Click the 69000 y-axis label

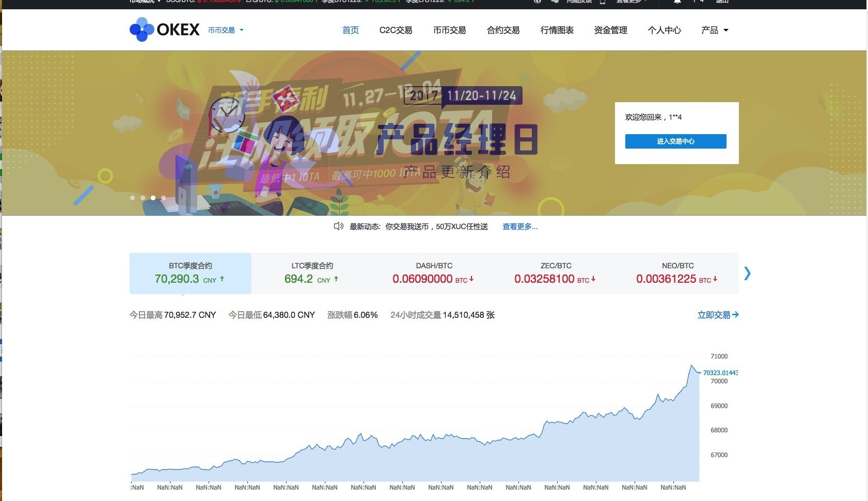point(719,406)
